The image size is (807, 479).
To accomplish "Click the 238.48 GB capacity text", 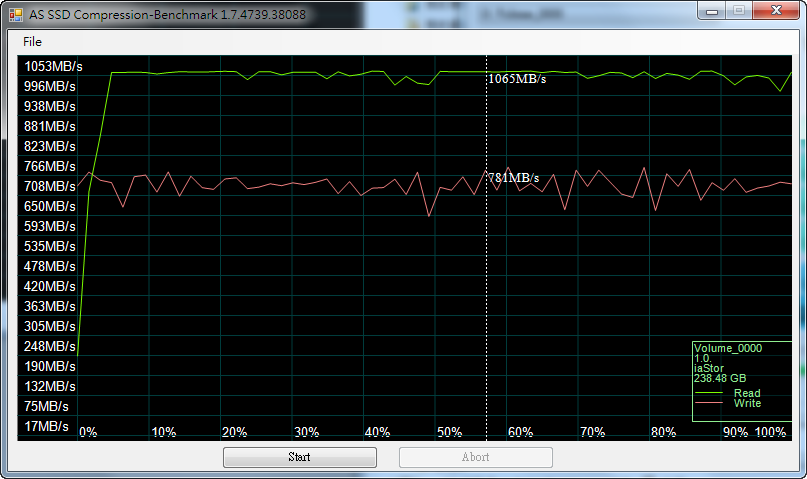I will click(720, 379).
